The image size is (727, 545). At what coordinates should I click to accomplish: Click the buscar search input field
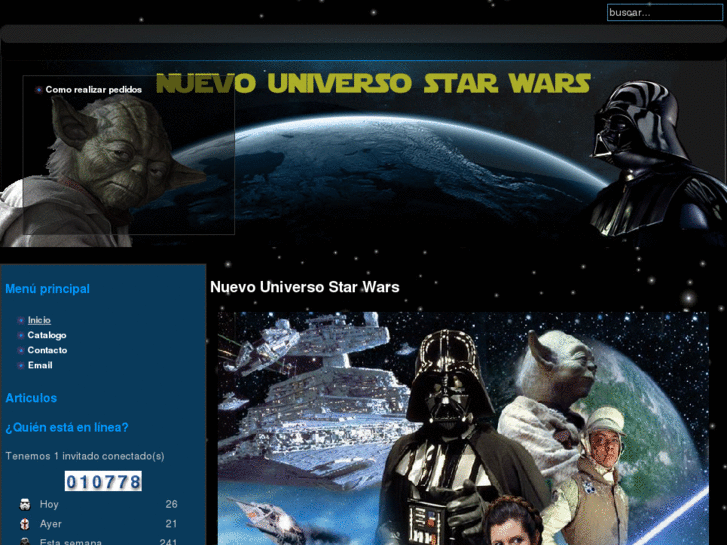coord(664,13)
